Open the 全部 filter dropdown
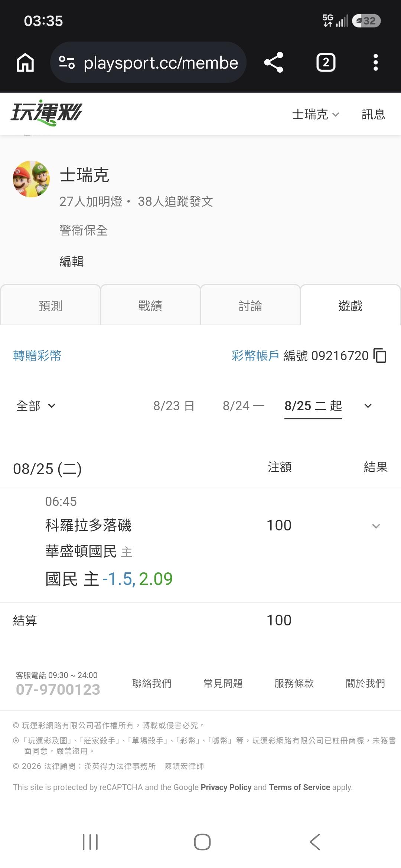Viewport: 401px width, 868px height. 36,406
